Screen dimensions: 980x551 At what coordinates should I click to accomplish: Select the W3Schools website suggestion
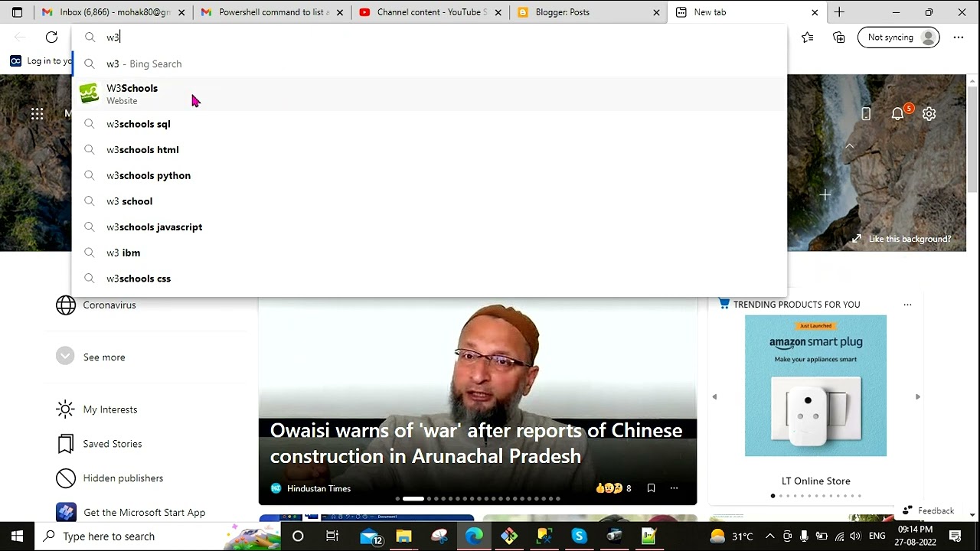pos(429,93)
